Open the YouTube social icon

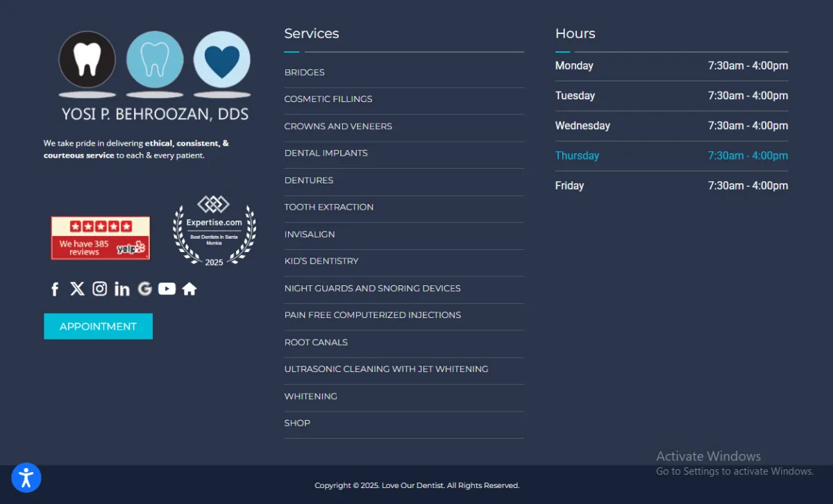[x=167, y=289]
